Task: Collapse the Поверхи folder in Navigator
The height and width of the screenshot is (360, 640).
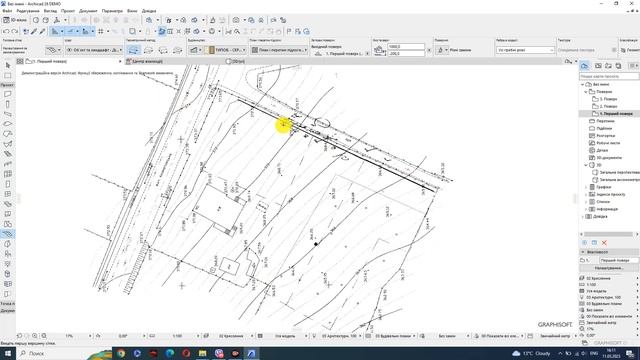Action: [586, 92]
